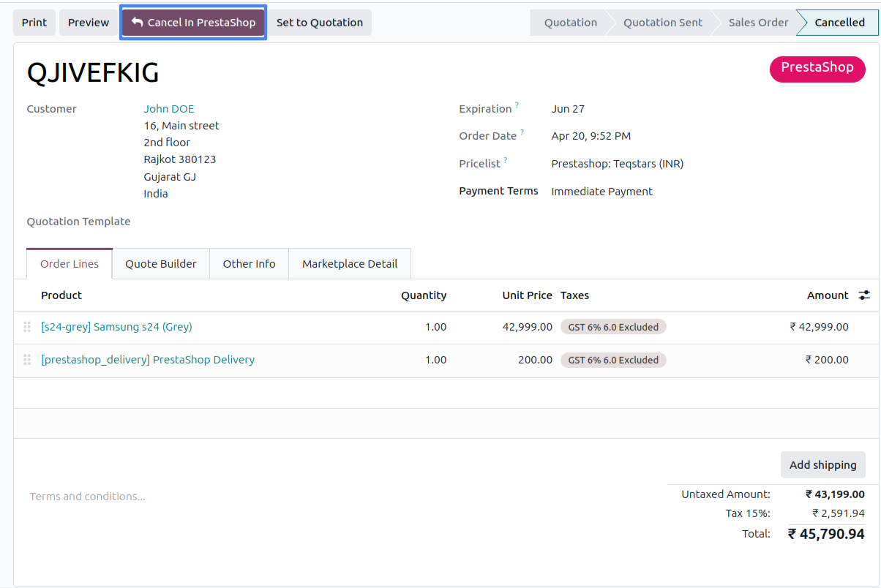Click the Add shipping button
This screenshot has height=588, width=881.
click(823, 465)
